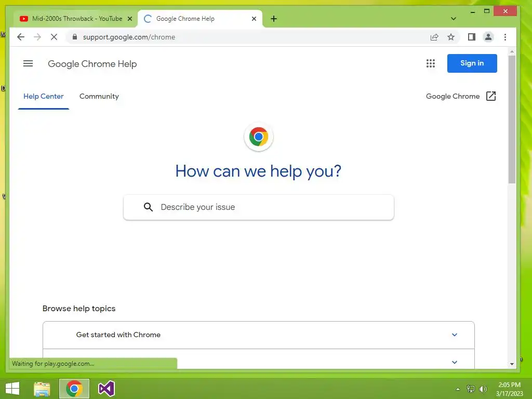Click the forward navigation arrow
Viewport: 532px width, 399px height.
pyautogui.click(x=37, y=37)
